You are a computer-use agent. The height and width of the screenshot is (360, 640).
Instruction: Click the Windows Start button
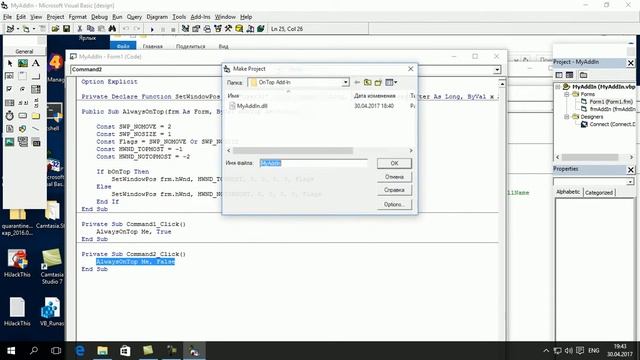[x=11, y=351]
